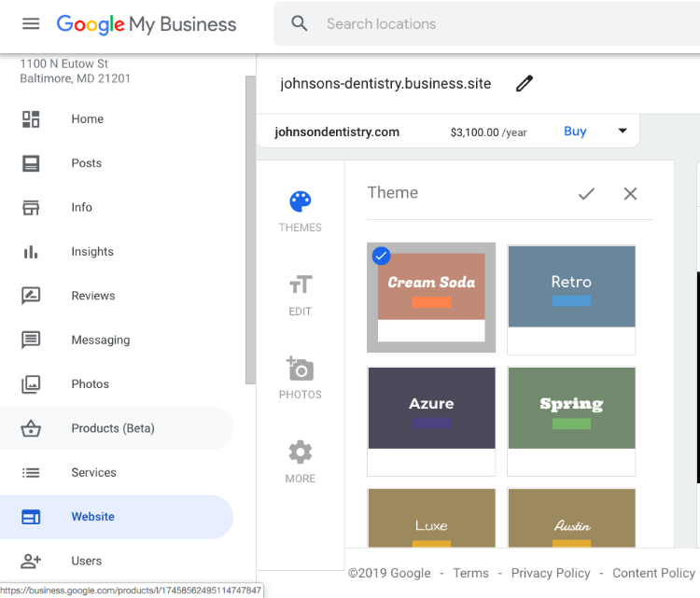Click the Home dashboard icon

(31, 119)
